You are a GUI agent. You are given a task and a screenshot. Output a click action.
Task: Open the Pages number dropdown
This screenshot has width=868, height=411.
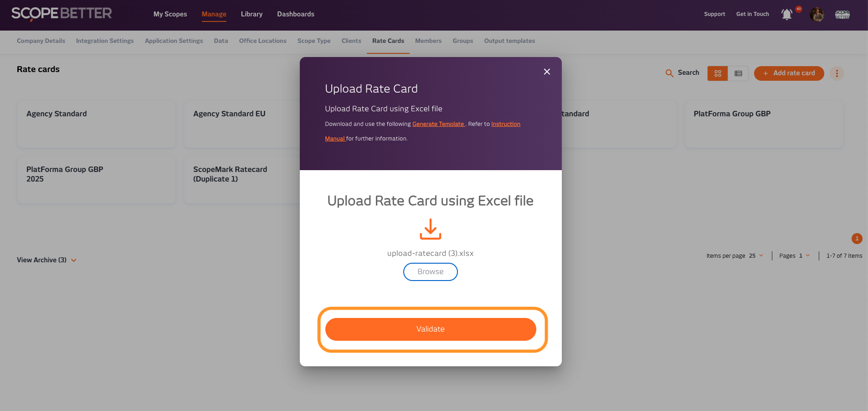pos(804,256)
